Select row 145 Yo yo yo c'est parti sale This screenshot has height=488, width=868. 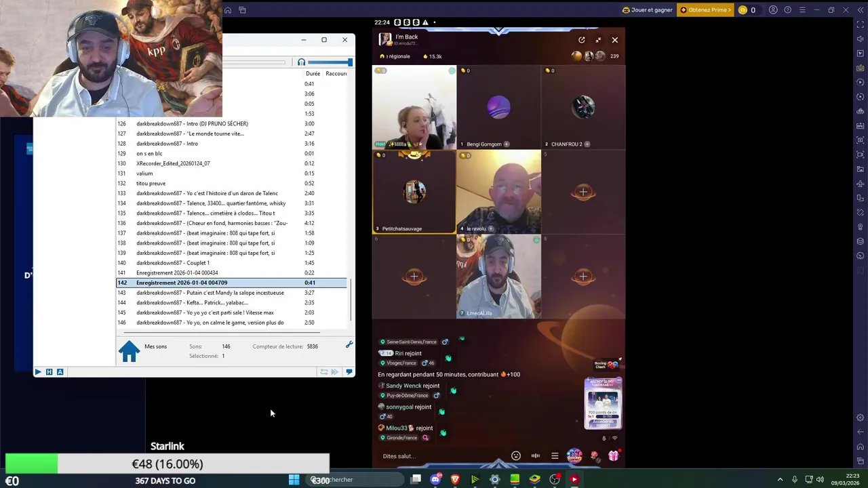[232, 312]
